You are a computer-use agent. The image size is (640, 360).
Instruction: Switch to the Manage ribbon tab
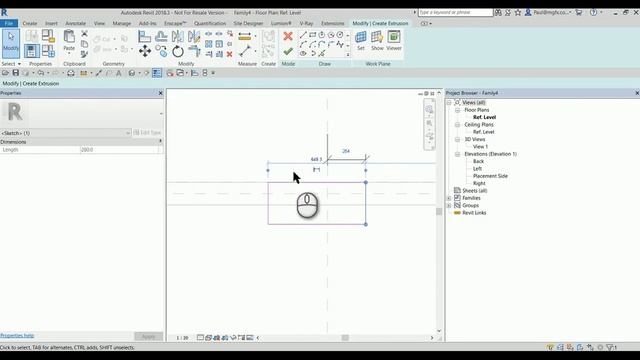click(122, 23)
